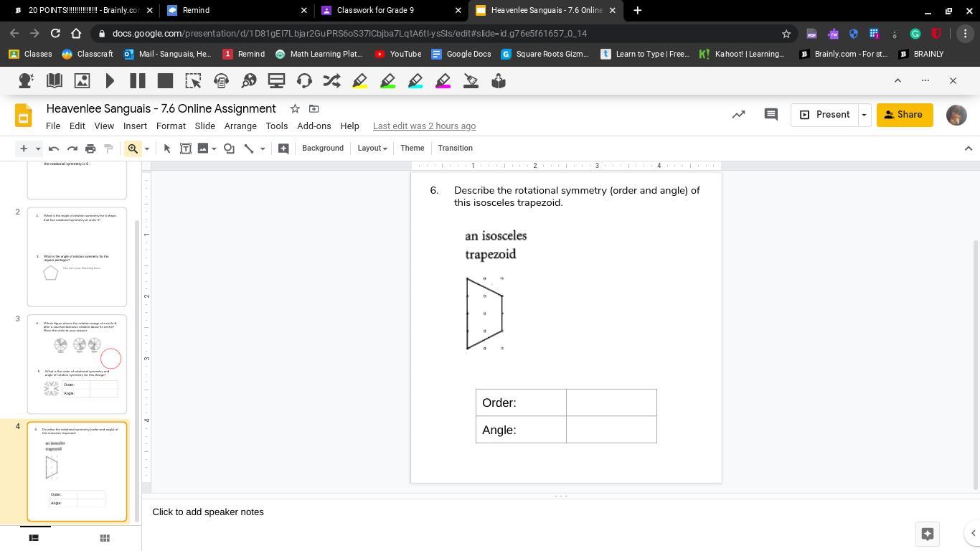Switch to grid view of slides
Image resolution: width=980 pixels, height=551 pixels.
pos(104,538)
